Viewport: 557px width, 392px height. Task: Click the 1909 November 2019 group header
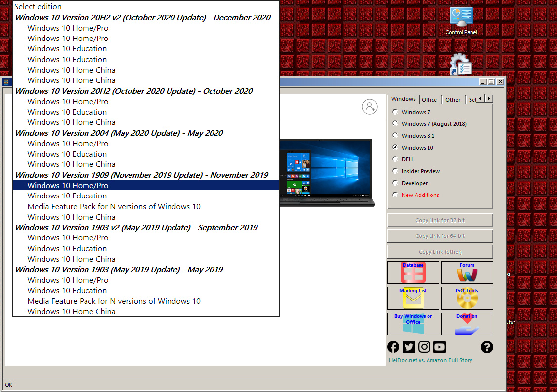point(146,175)
